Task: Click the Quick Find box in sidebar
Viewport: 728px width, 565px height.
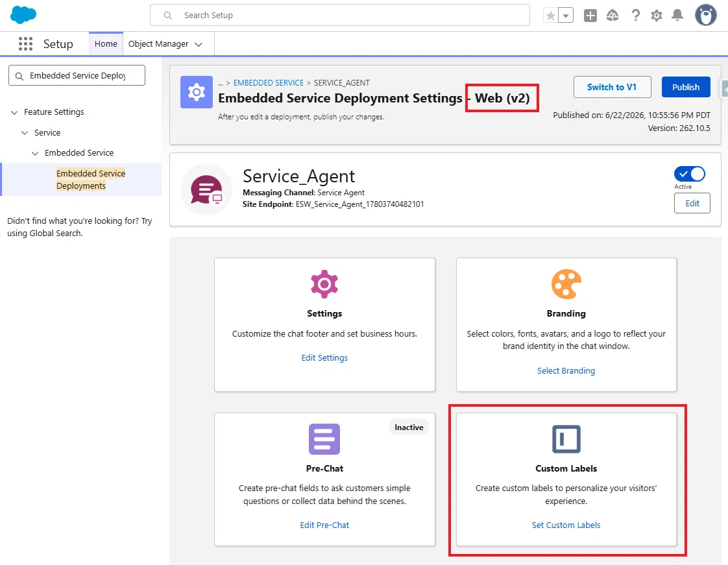Action: 77,75
